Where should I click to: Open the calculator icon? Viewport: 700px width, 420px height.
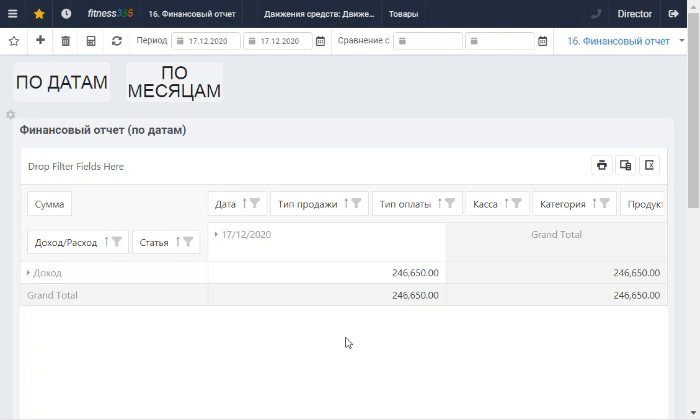point(91,41)
